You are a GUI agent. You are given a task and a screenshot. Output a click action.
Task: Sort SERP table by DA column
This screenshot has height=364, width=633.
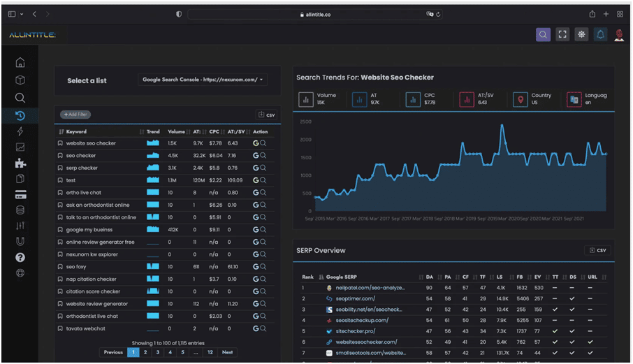click(430, 277)
